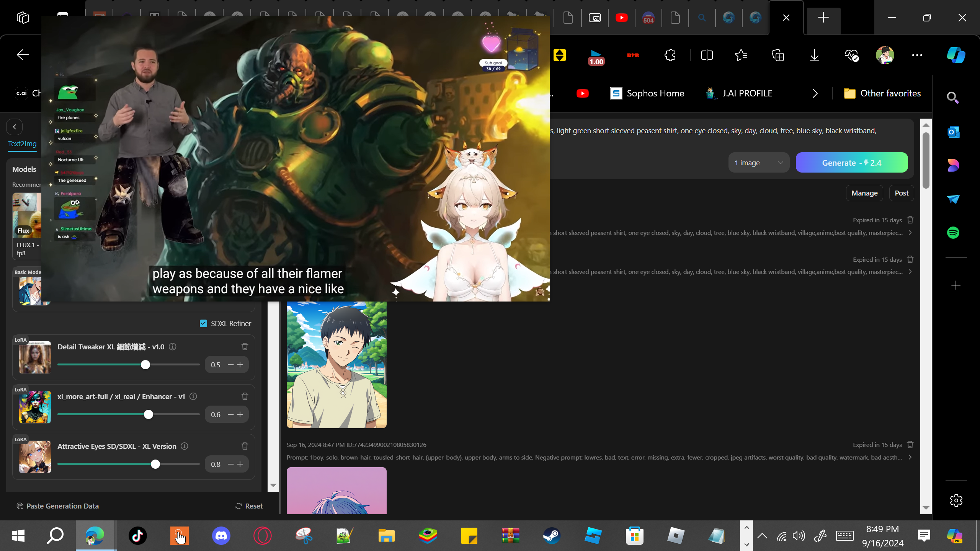Screen dimensions: 980x551
Task: Toggle split screen view in browser
Action: [707, 55]
